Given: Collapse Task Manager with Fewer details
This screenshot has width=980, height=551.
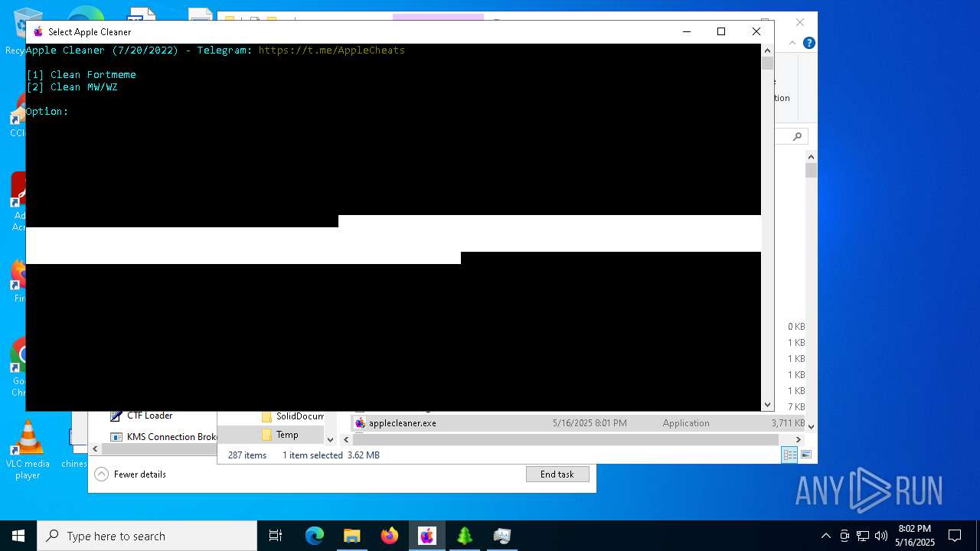Looking at the screenshot, I should 130,474.
